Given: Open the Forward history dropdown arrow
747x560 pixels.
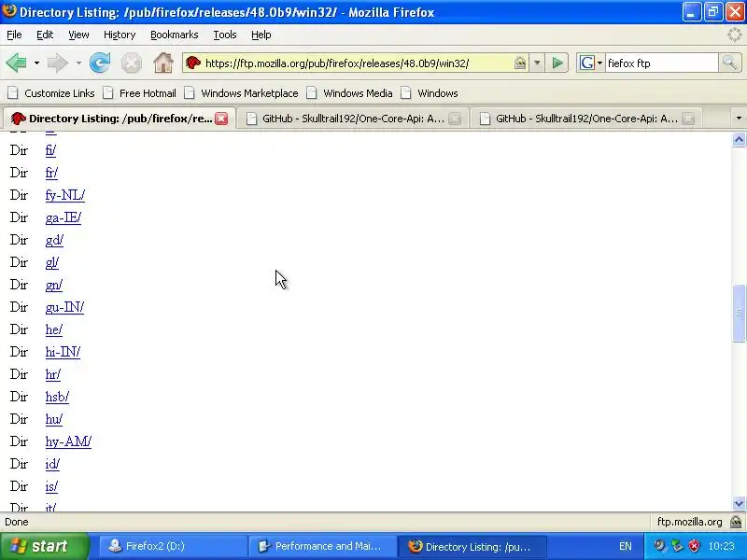Looking at the screenshot, I should [78, 63].
